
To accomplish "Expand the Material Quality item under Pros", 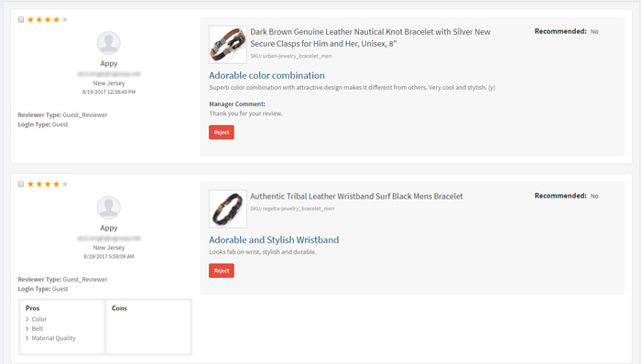I will pyautogui.click(x=50, y=337).
